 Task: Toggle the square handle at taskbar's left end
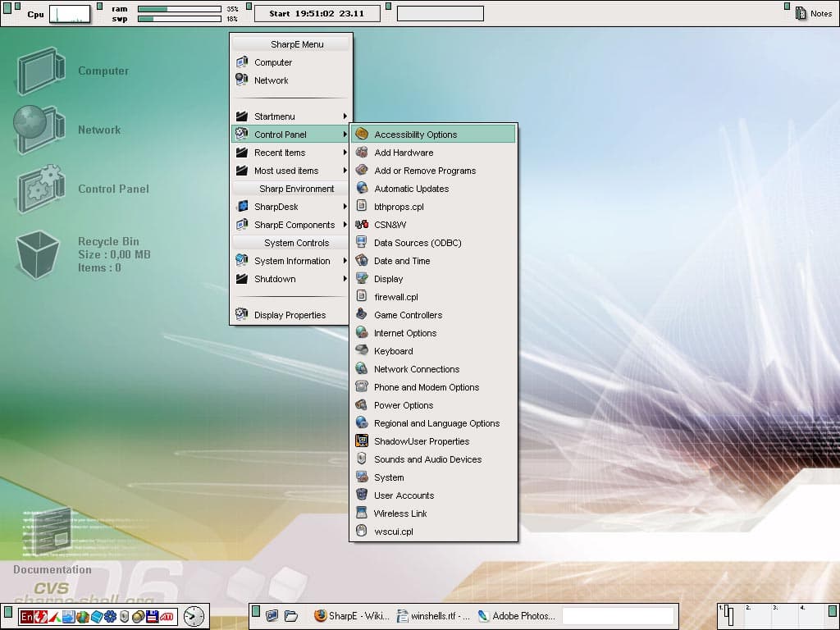(7, 610)
